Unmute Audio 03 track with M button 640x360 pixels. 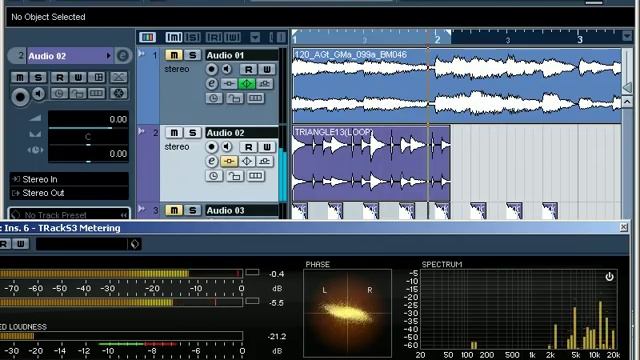(174, 210)
